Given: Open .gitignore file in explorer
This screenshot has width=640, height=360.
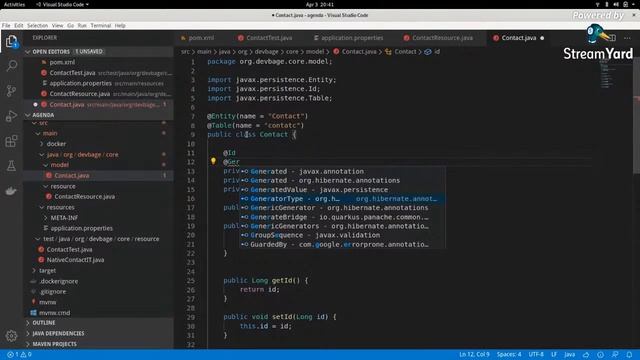Looking at the screenshot, I should tap(53, 292).
